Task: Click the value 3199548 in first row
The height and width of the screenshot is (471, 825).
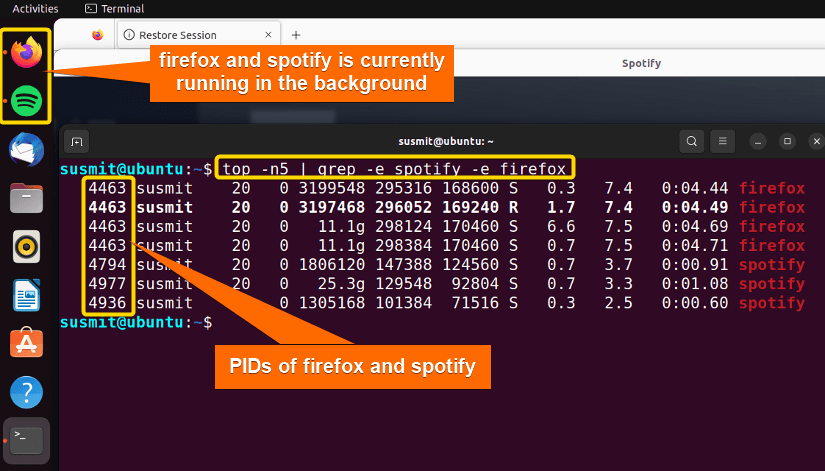Action: [331, 188]
